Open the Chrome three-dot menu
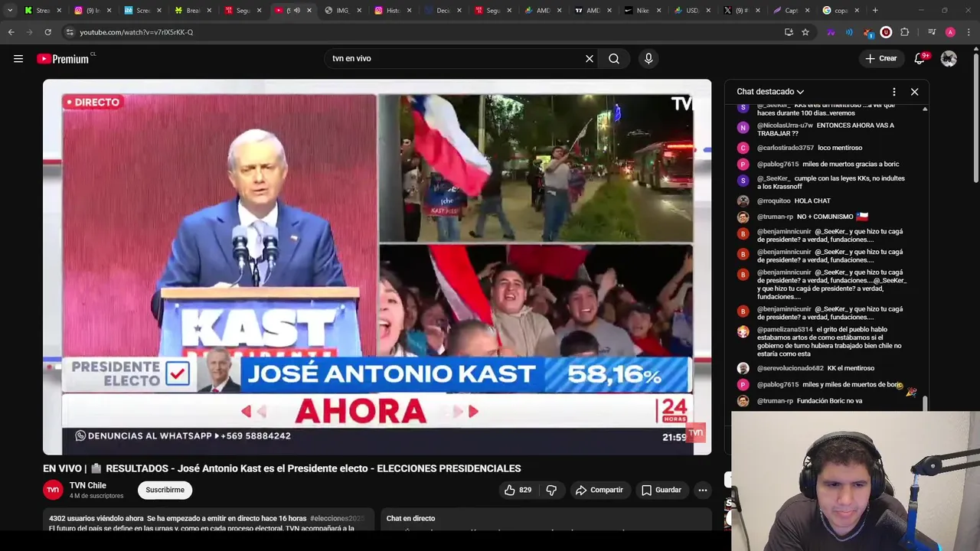Image resolution: width=980 pixels, height=551 pixels. 969,32
